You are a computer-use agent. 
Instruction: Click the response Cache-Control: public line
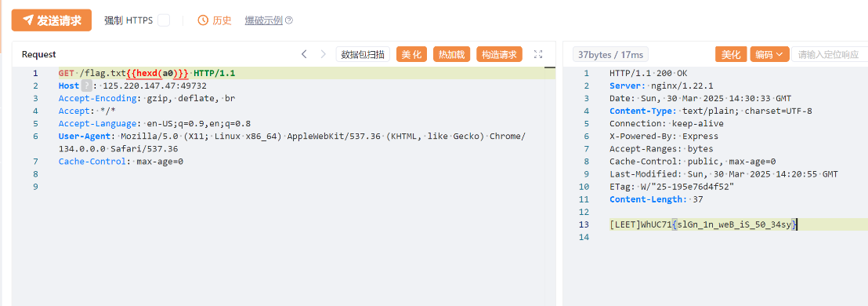[x=693, y=162]
